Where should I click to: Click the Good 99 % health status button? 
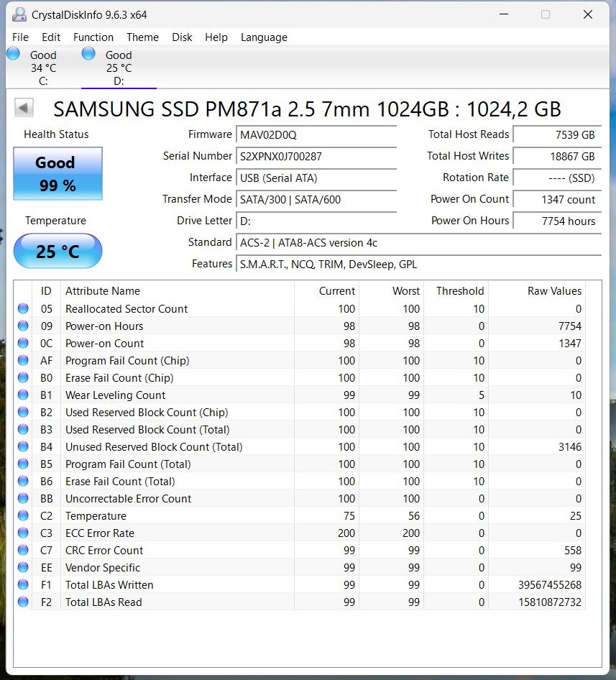(x=58, y=173)
